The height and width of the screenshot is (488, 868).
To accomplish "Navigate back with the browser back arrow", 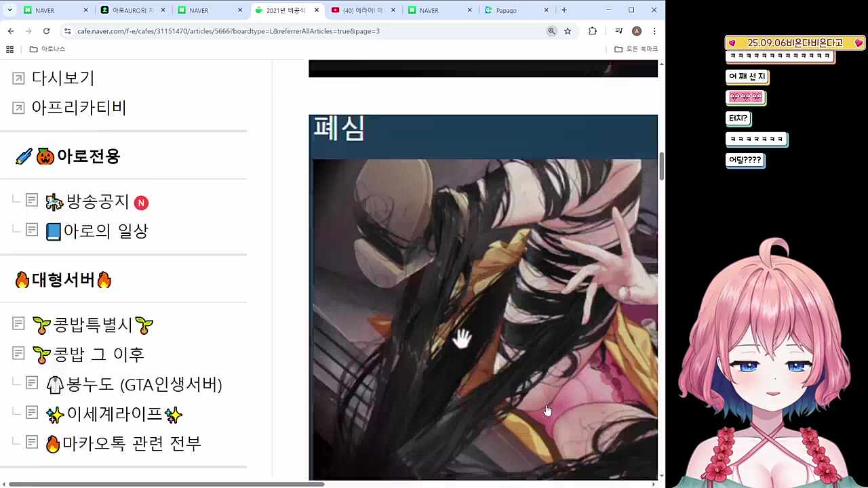I will (x=10, y=31).
